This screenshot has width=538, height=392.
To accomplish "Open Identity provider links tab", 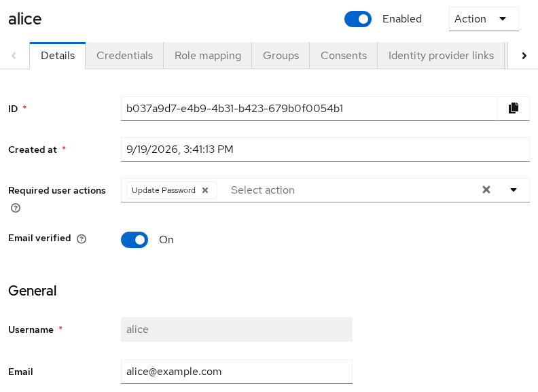I will pos(441,56).
